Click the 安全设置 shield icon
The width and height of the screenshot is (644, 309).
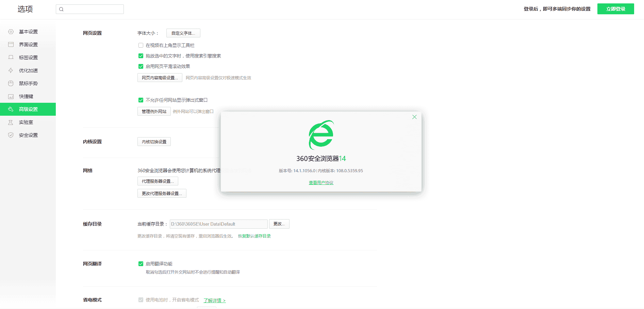click(11, 135)
